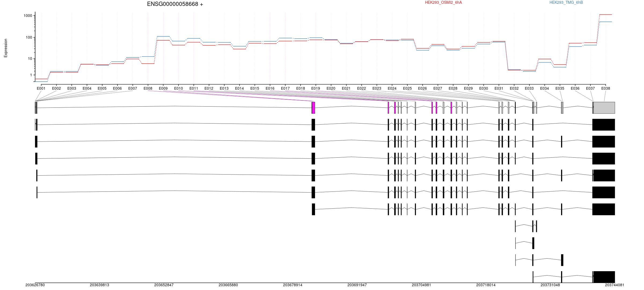This screenshot has height=290, width=644.
Task: Click exon label E005
Action: tap(102, 88)
